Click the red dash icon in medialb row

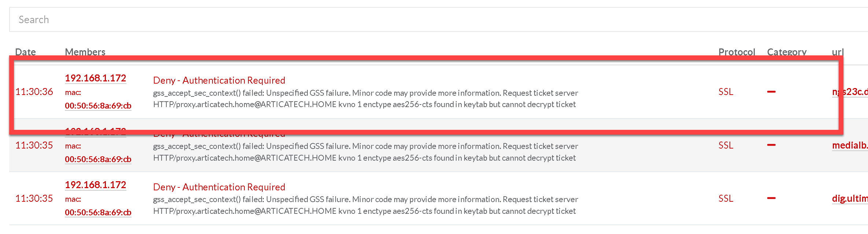coord(771,145)
